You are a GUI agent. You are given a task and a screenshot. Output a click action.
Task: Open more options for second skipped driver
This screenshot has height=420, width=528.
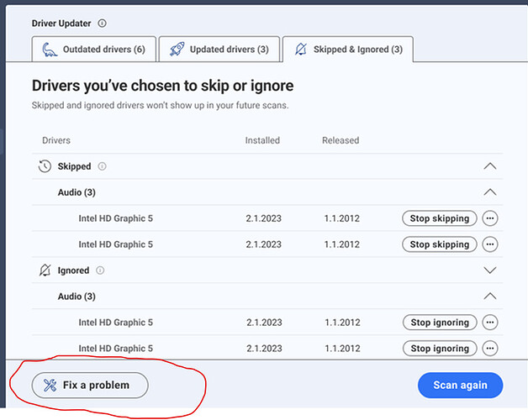pos(490,244)
